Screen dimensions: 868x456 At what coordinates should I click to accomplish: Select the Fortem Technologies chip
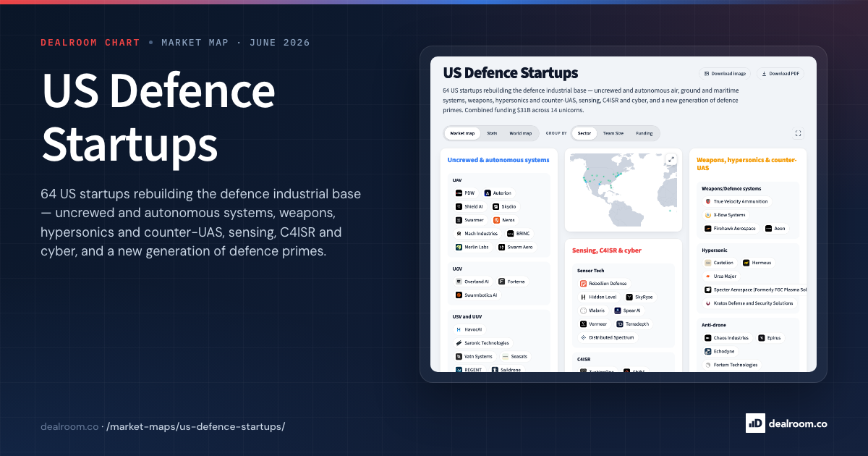point(732,365)
